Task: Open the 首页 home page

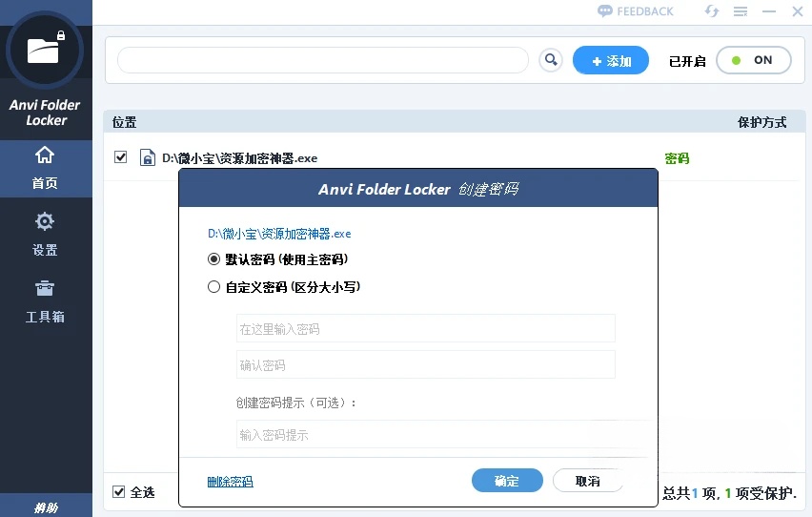Action: point(45,169)
